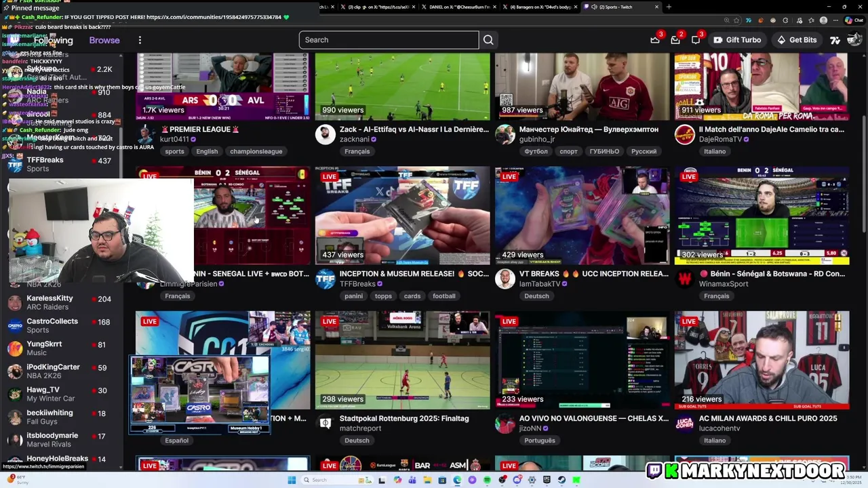
Task: Click the ГУБИНЬО tag
Action: tap(604, 151)
